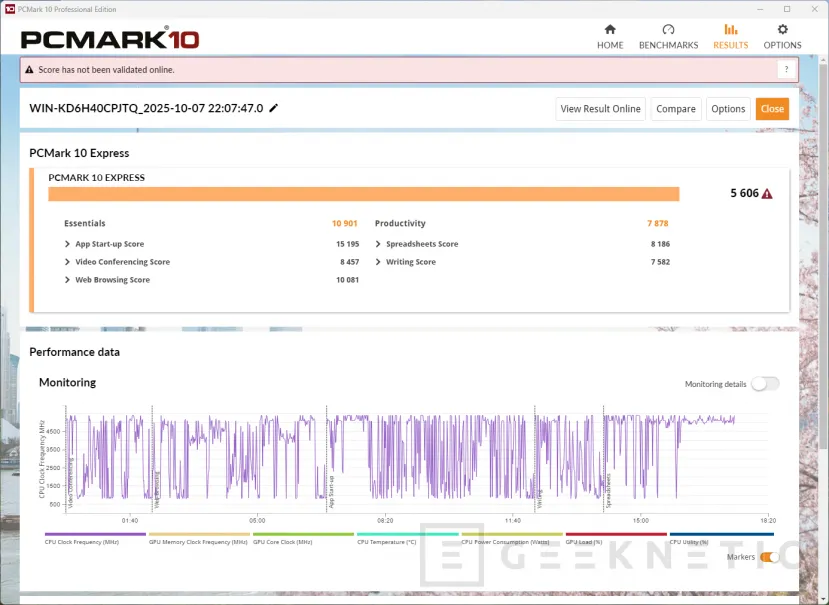The width and height of the screenshot is (829, 605).
Task: Expand Writing Score row
Action: click(379, 262)
